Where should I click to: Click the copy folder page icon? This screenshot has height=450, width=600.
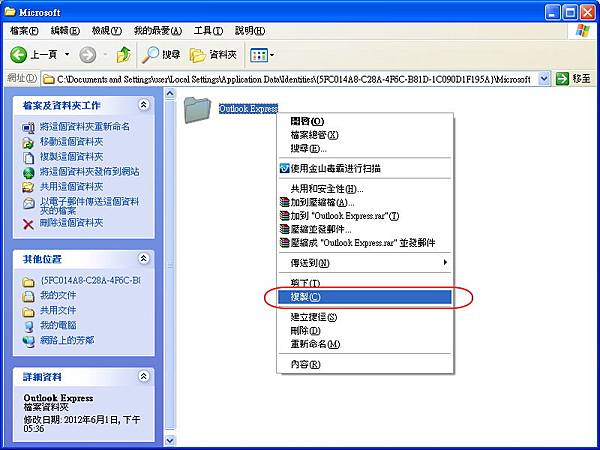point(29,158)
